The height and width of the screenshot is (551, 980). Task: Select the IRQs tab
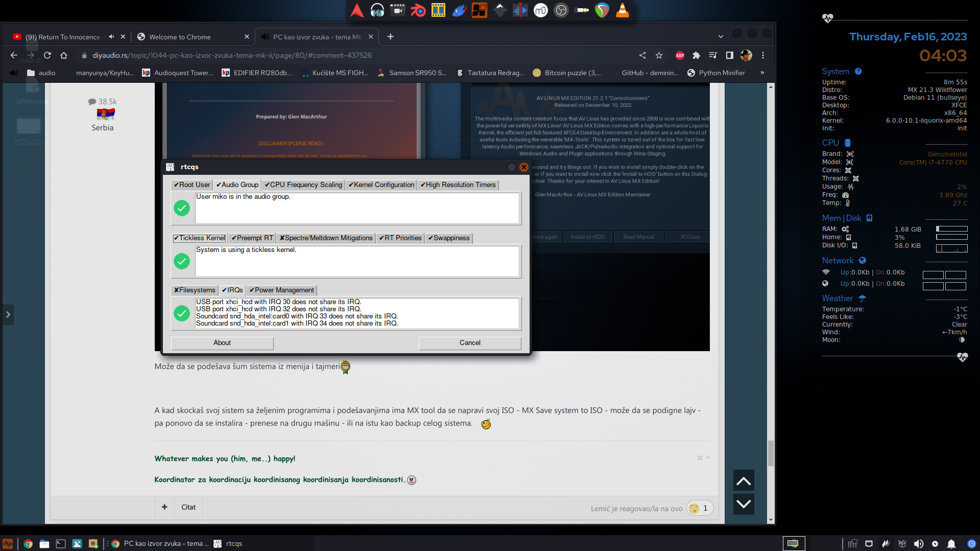[x=232, y=290]
